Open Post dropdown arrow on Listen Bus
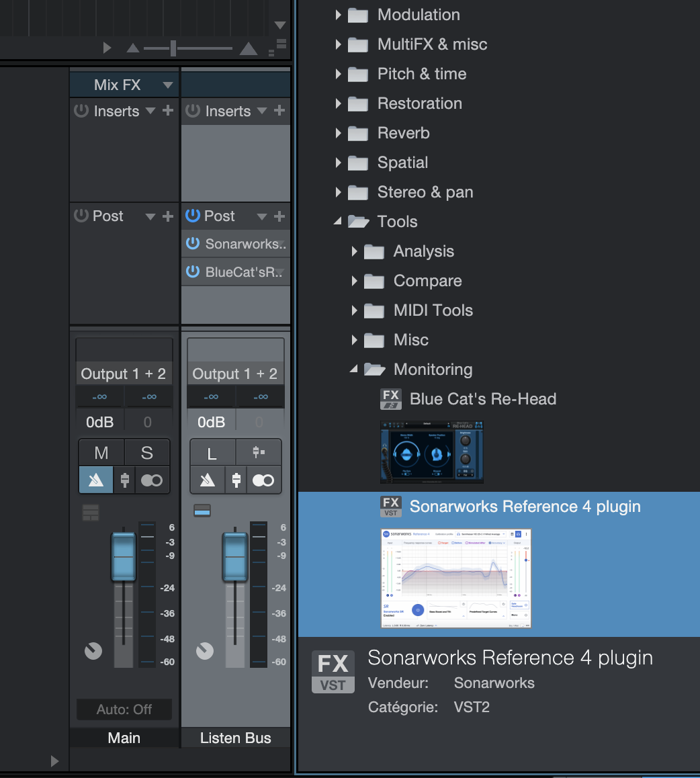Image resolution: width=700 pixels, height=778 pixels. tap(262, 216)
